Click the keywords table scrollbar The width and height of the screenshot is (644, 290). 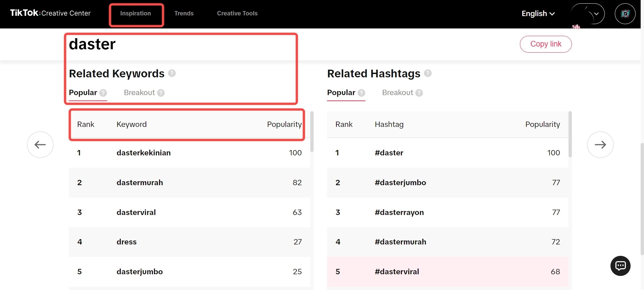tap(312, 132)
